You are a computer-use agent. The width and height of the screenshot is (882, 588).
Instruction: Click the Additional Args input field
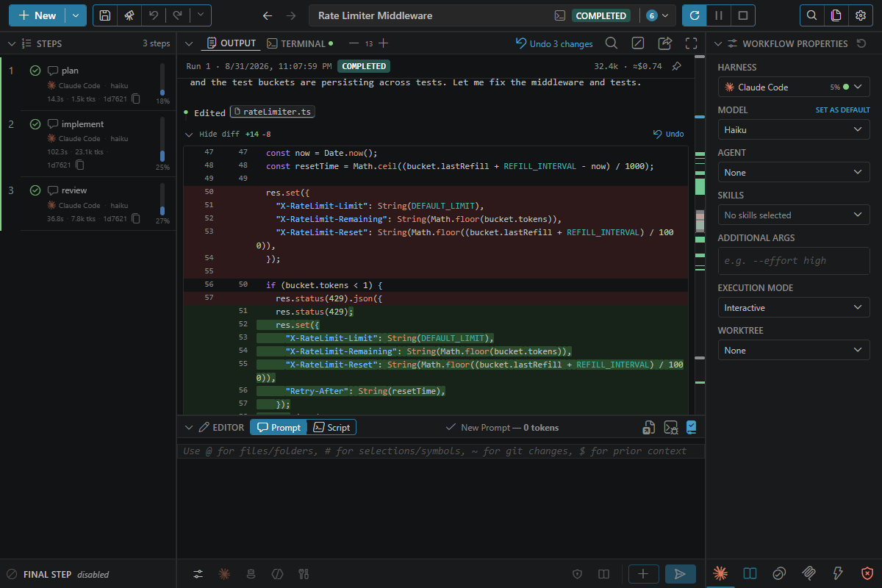794,260
